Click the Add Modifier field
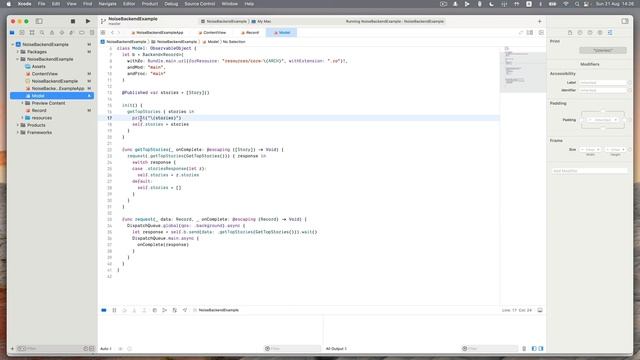Image resolution: width=640 pixels, height=360 pixels. pyautogui.click(x=589, y=171)
